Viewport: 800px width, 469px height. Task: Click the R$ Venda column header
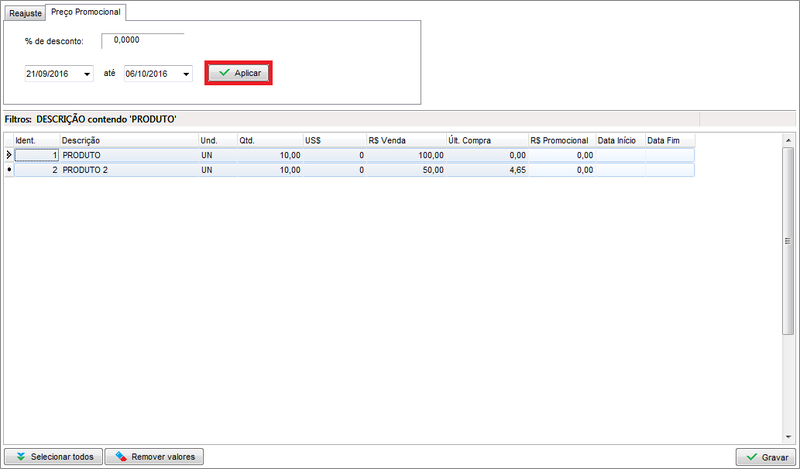click(404, 141)
